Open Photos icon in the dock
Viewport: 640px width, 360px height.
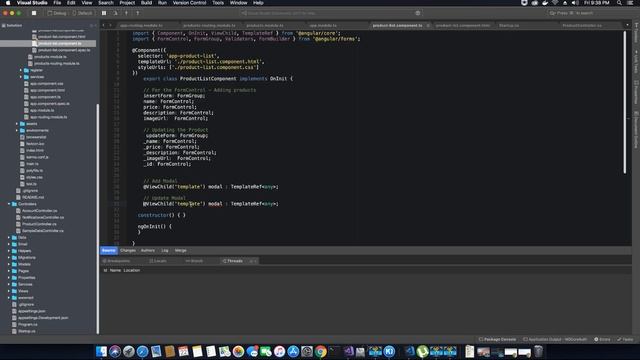(238, 351)
